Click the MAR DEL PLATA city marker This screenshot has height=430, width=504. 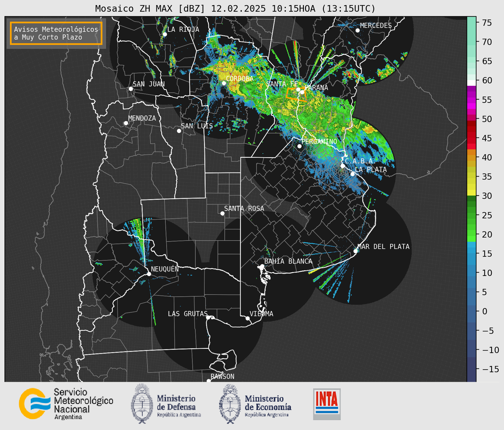tap(356, 251)
